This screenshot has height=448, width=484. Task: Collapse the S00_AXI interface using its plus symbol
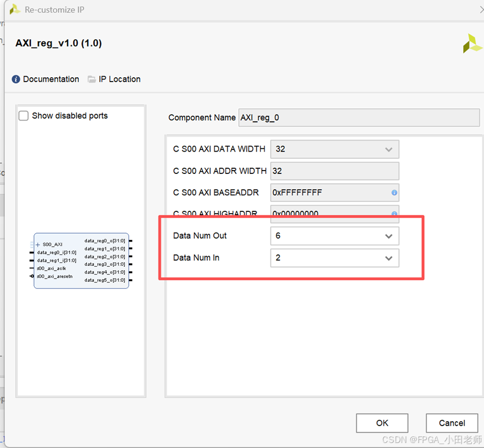point(37,244)
